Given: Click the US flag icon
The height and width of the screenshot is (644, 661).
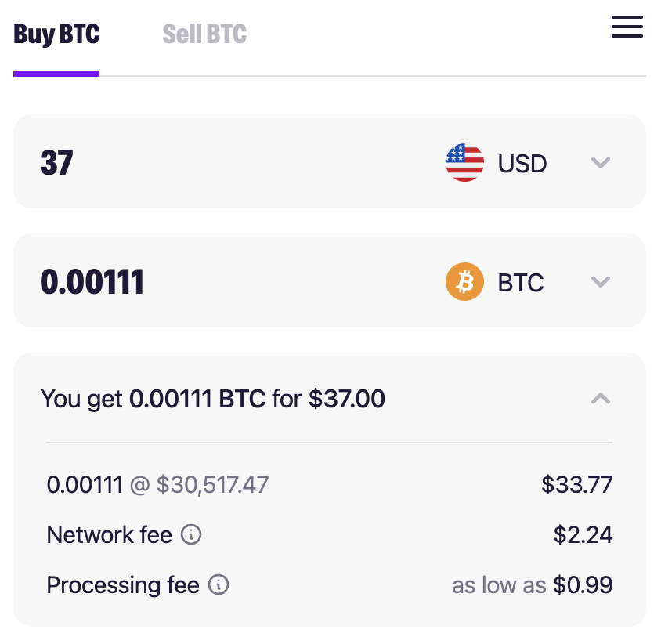Looking at the screenshot, I should [464, 163].
